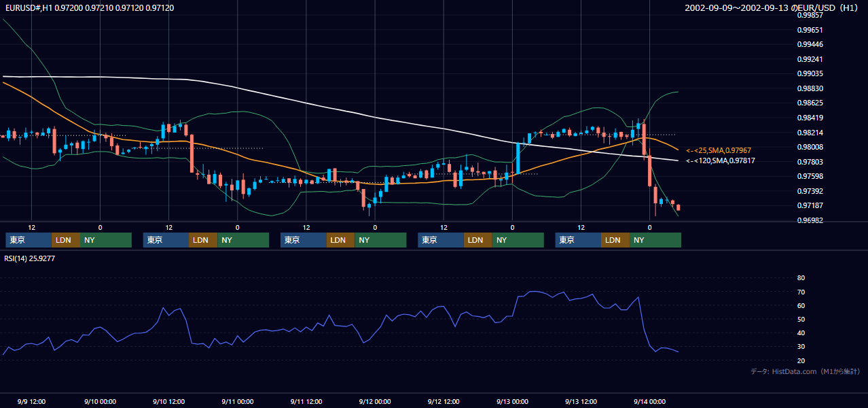
Task: Click the 9/12 00:00 time axis label
Action: click(375, 401)
